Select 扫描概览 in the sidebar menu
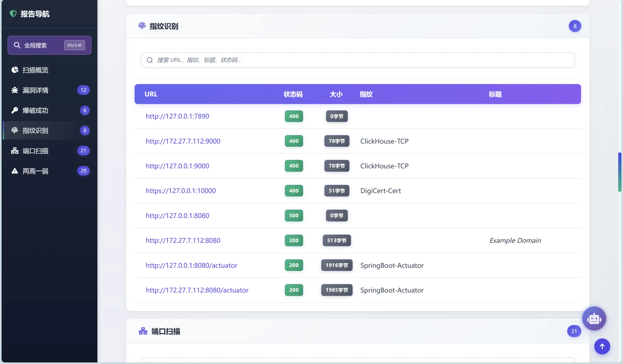Viewport: 623px width, 364px height. pos(35,70)
